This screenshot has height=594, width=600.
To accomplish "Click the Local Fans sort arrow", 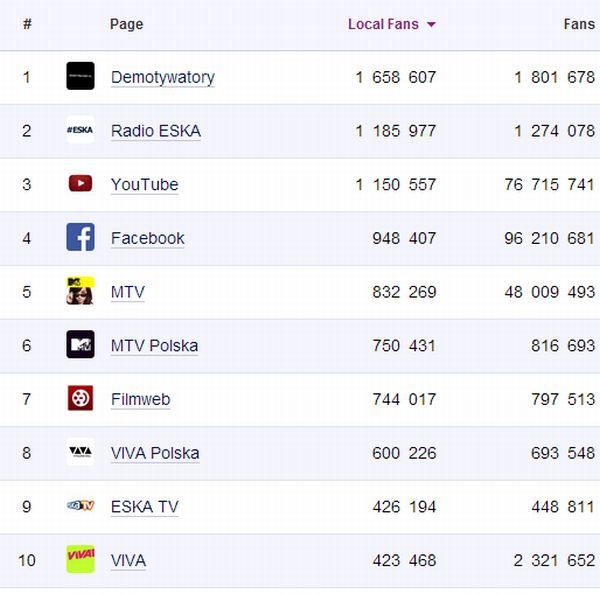I will pos(431,25).
